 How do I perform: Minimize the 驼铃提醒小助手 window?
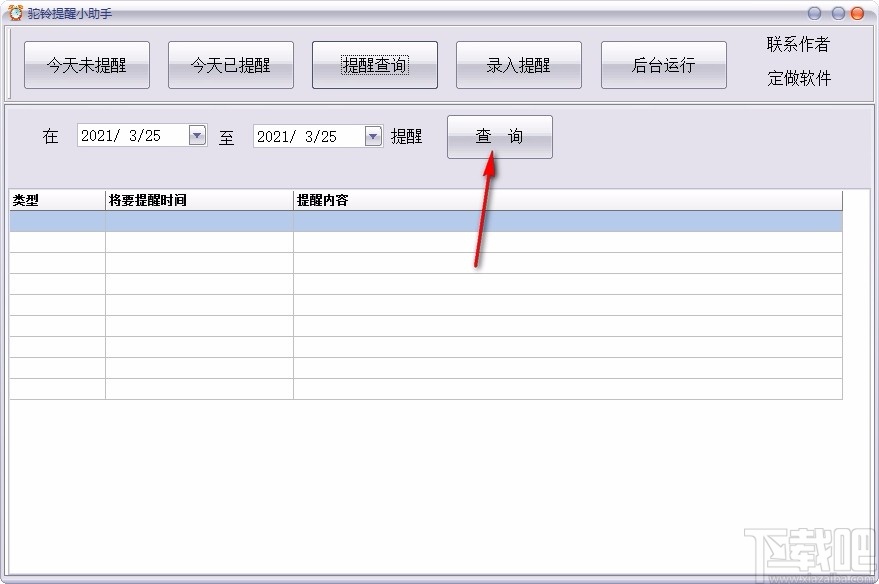815,13
